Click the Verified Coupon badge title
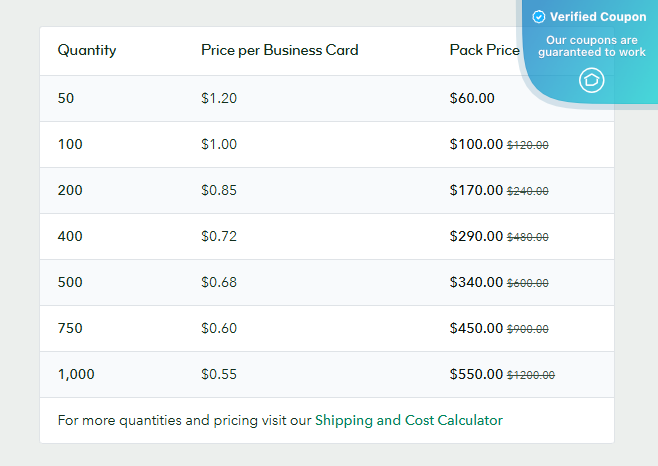This screenshot has height=466, width=658. [x=598, y=17]
